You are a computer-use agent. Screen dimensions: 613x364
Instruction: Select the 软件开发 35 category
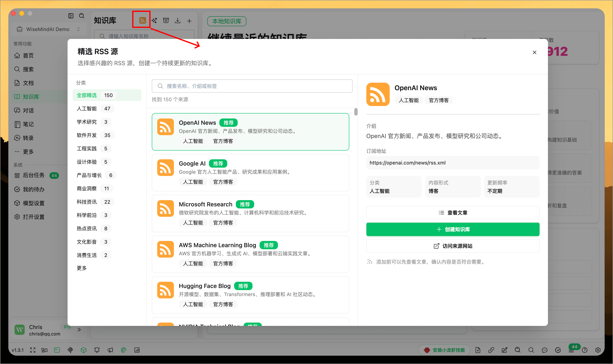(107, 135)
